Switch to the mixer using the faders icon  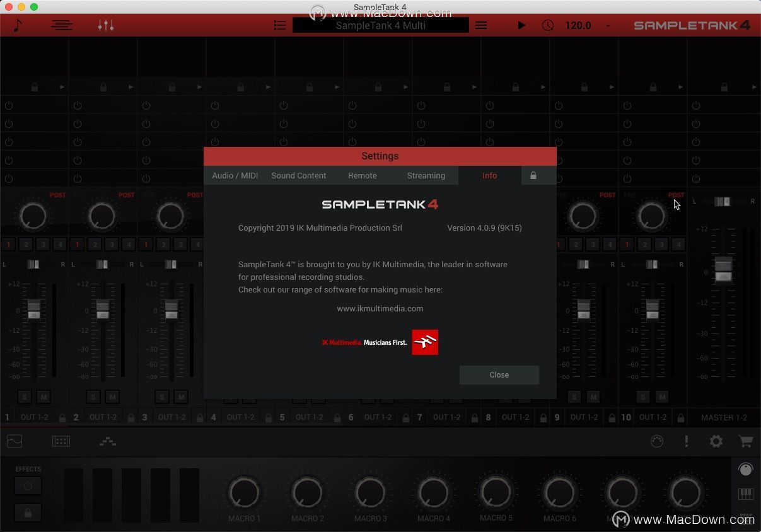106,25
